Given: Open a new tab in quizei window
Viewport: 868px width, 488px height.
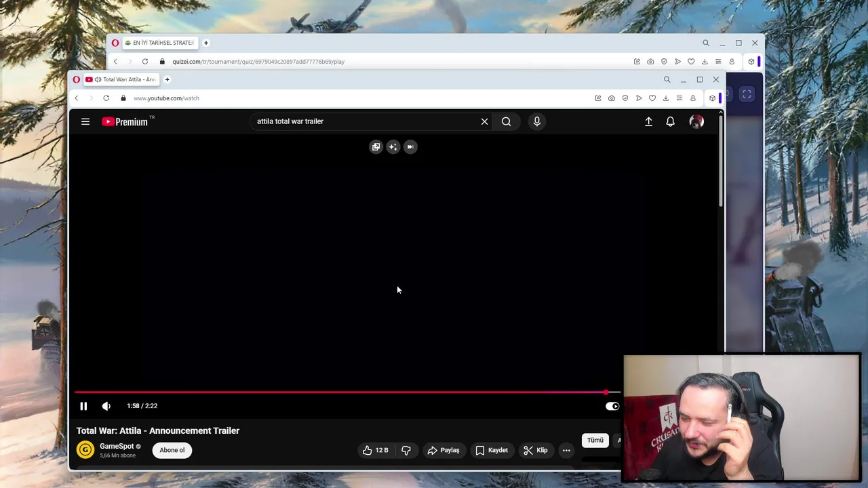Looking at the screenshot, I should click(x=206, y=43).
